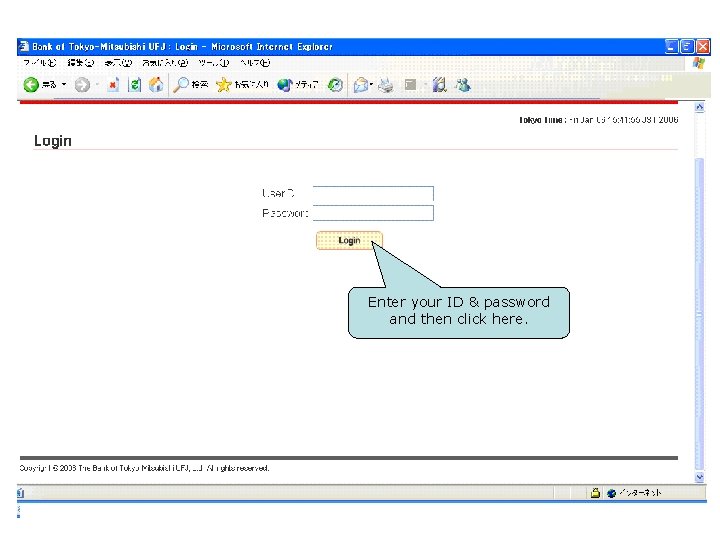The height and width of the screenshot is (540, 720).
Task: Click the scrollbar up arrow
Action: tap(699, 107)
